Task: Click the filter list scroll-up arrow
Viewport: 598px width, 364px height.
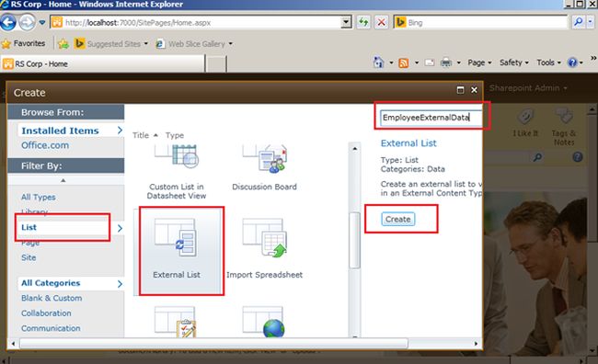Action: point(63,180)
